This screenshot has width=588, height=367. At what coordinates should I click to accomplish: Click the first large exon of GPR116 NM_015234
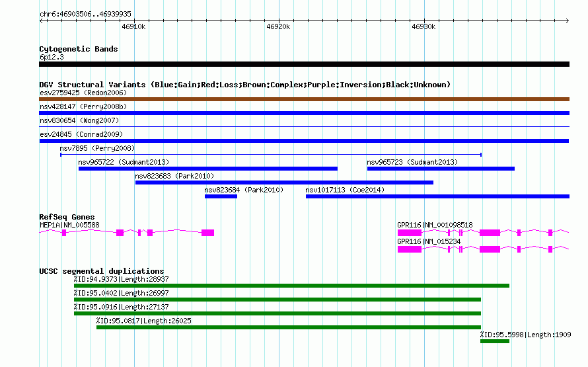pyautogui.click(x=410, y=249)
